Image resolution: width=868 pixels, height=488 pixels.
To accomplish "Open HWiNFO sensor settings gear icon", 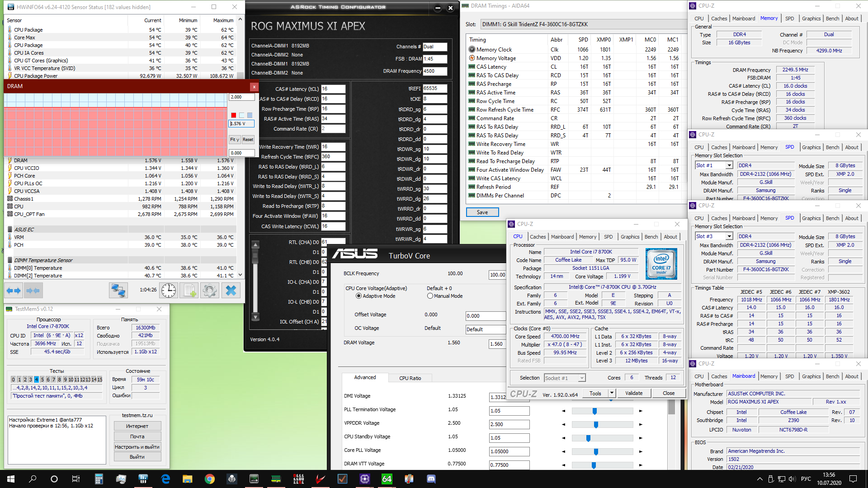I will [209, 291].
